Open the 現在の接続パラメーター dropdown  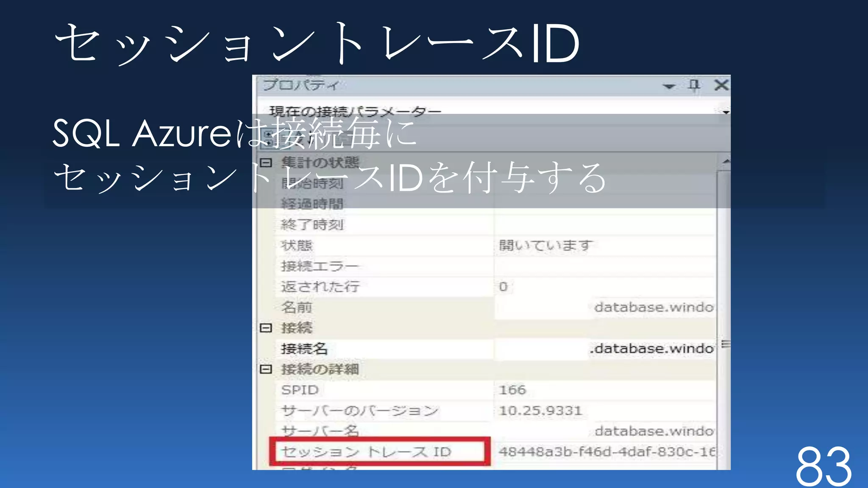[x=726, y=112]
